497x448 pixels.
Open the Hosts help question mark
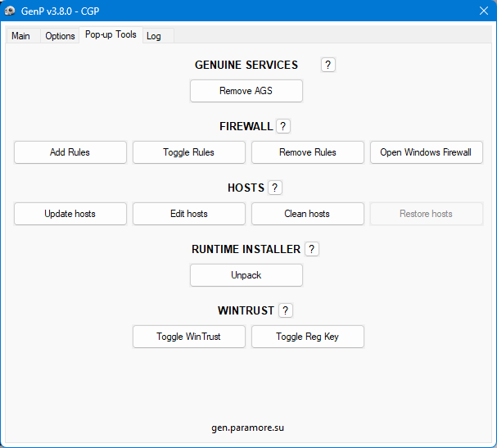click(x=275, y=188)
